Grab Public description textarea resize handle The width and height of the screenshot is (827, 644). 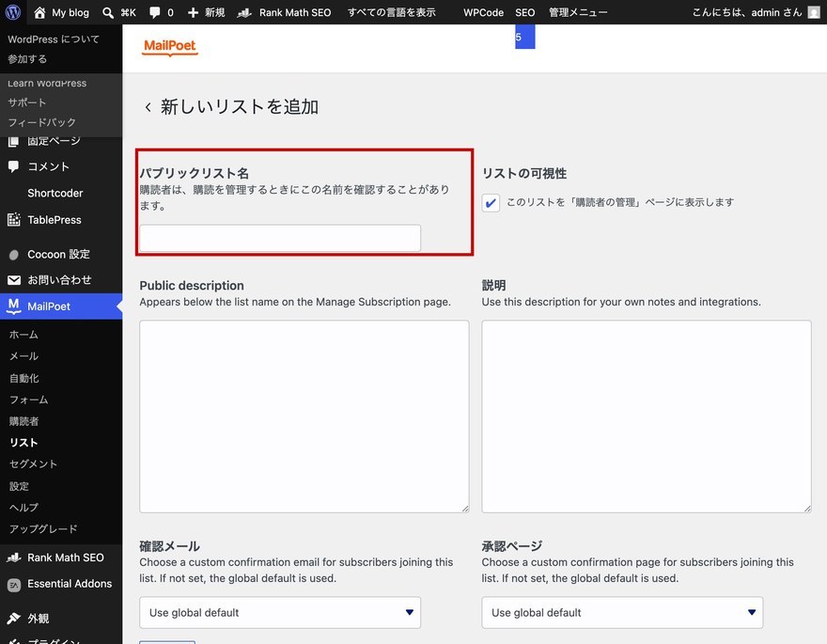click(465, 509)
